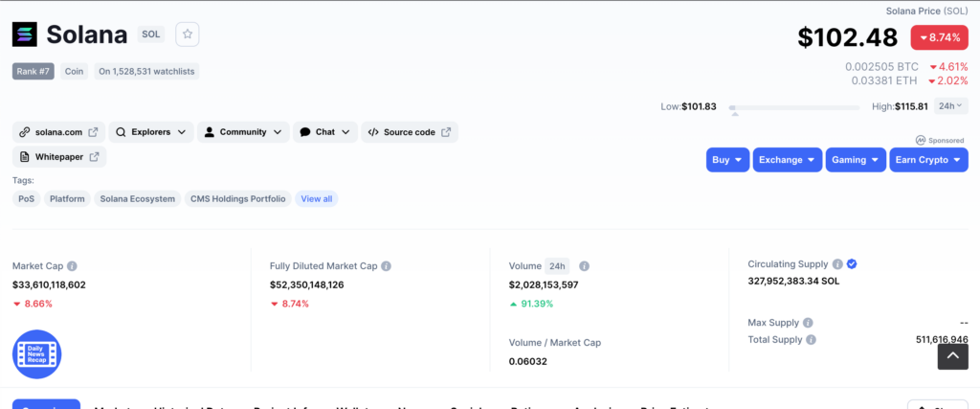Expand the Community dropdown menu
This screenshot has height=409, width=980.
coord(242,132)
